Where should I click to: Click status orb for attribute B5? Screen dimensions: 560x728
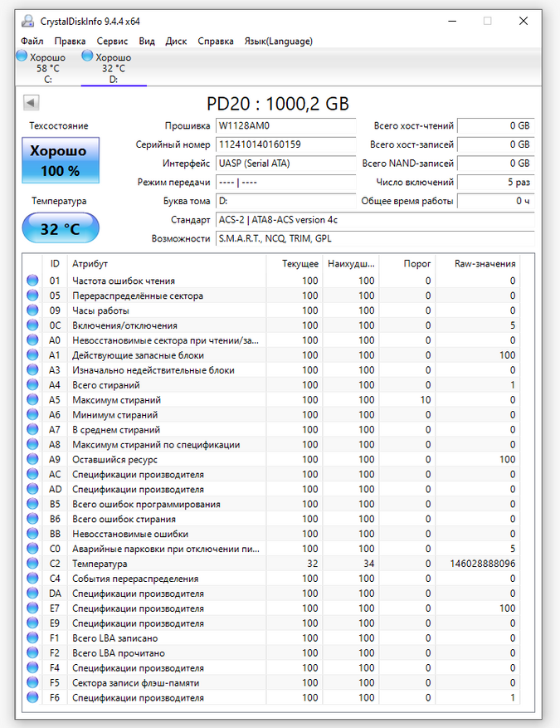32,504
